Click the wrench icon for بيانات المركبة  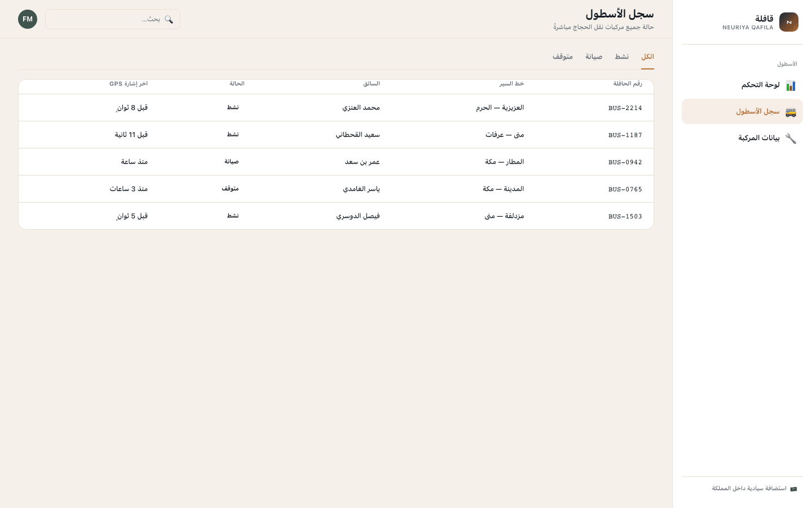(x=791, y=138)
